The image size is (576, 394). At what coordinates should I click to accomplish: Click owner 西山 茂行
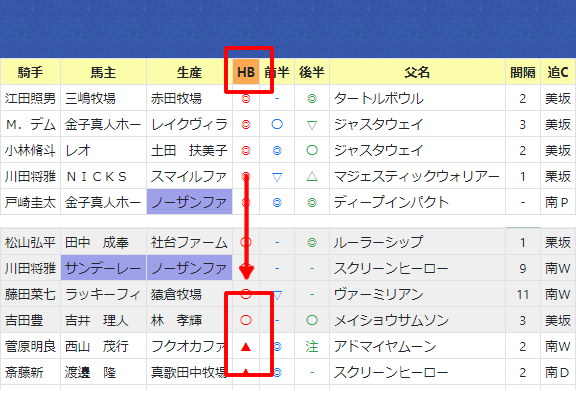(x=97, y=347)
